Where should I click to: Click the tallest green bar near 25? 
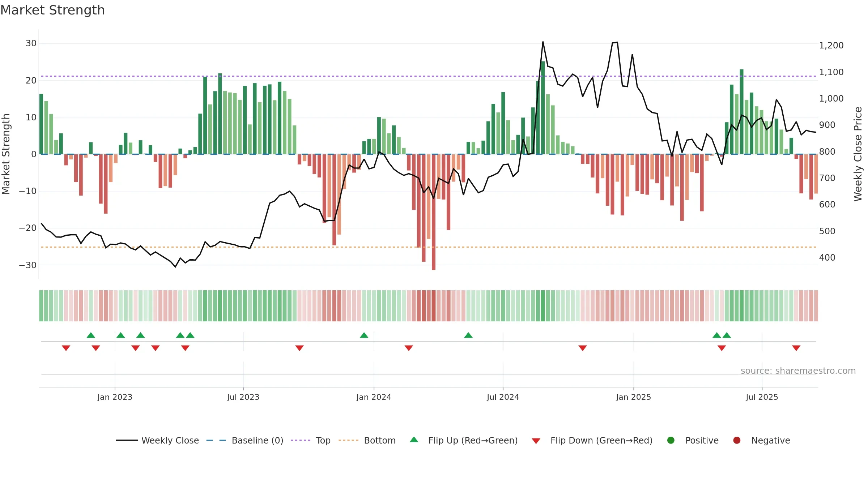[543, 108]
